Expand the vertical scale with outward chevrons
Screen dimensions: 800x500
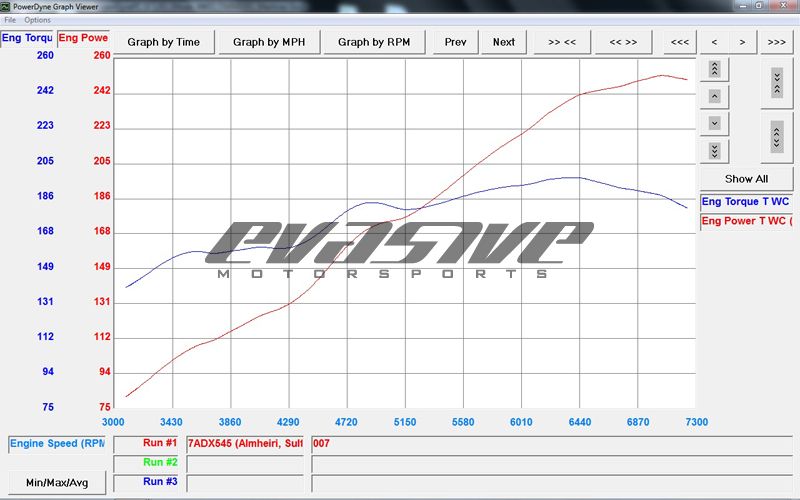coord(777,137)
